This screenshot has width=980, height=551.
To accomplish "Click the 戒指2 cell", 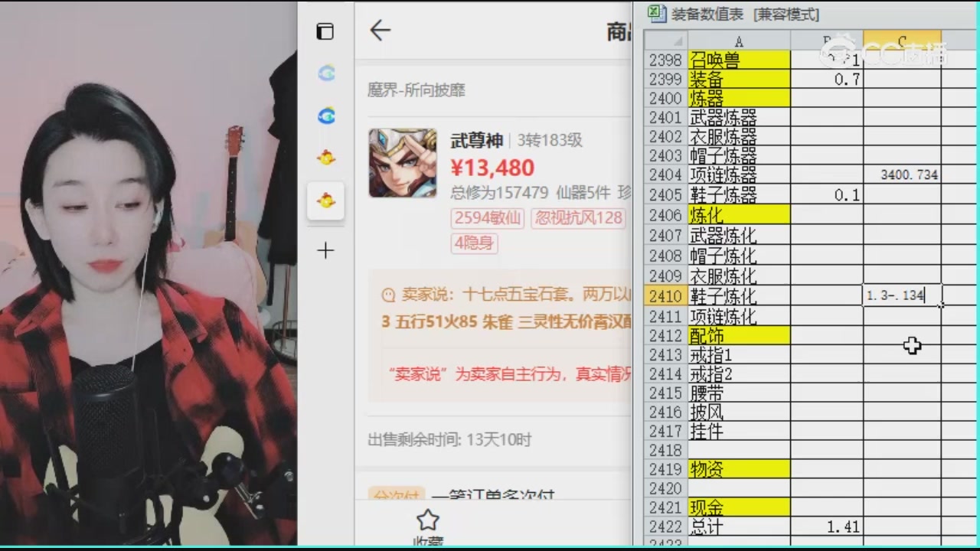I will coord(739,373).
